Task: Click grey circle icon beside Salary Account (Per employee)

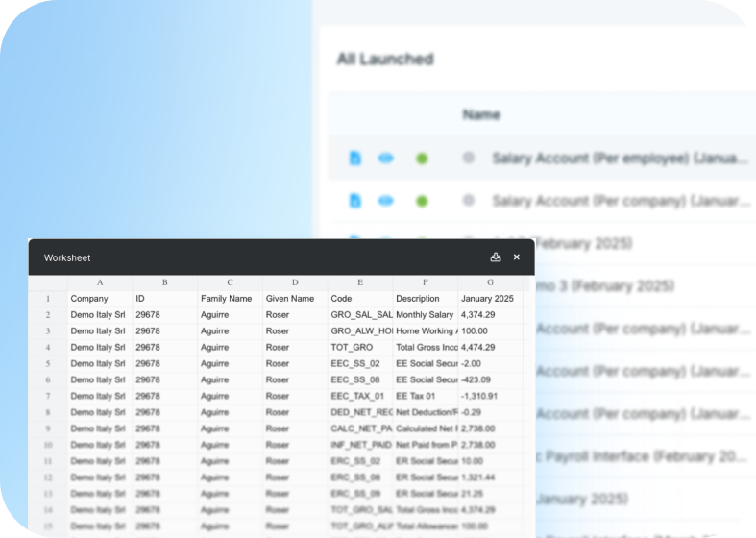Action: (468, 158)
